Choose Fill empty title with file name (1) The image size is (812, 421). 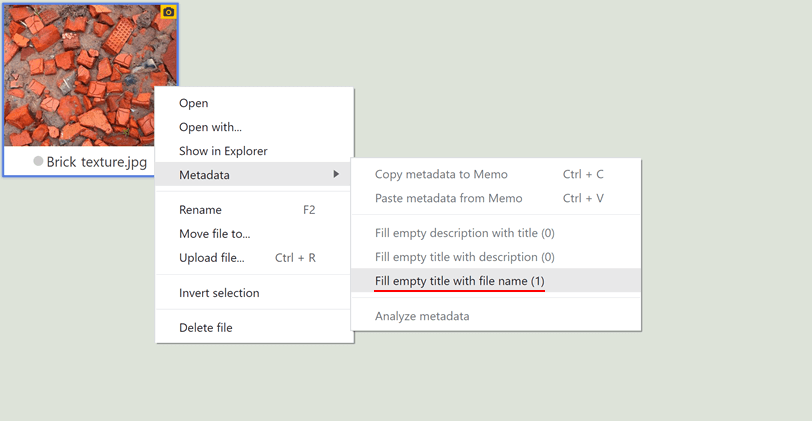496,281
